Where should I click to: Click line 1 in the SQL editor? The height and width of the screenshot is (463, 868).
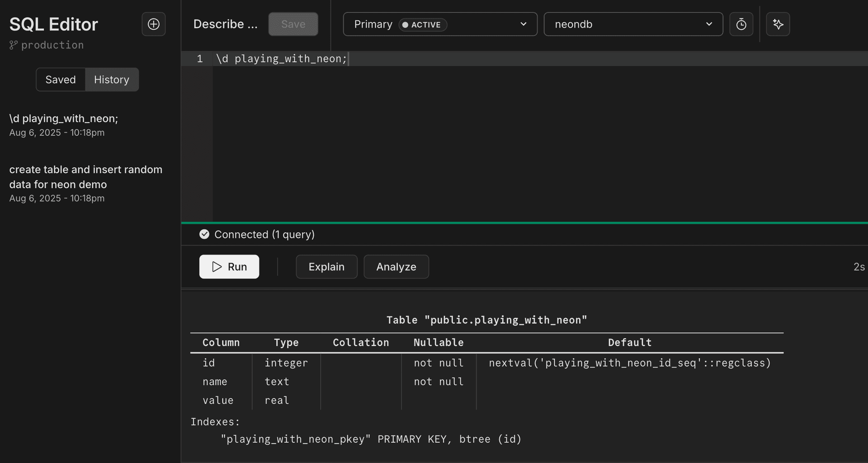tap(281, 58)
